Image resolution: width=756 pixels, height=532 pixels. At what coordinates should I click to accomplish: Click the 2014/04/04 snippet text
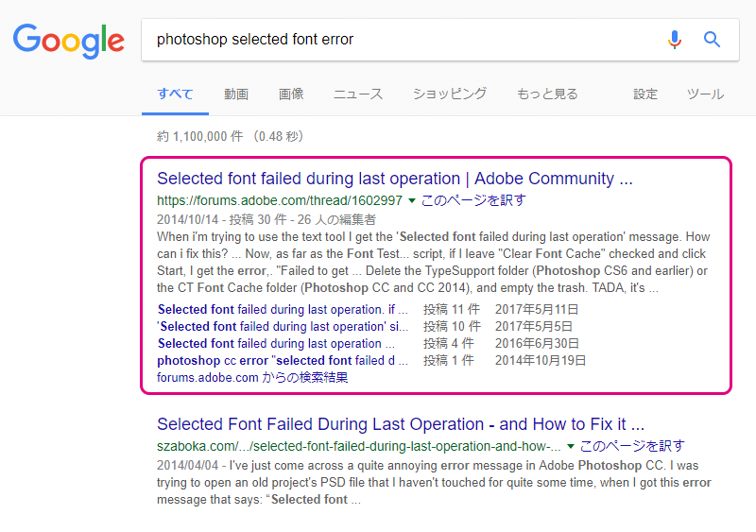(434, 482)
